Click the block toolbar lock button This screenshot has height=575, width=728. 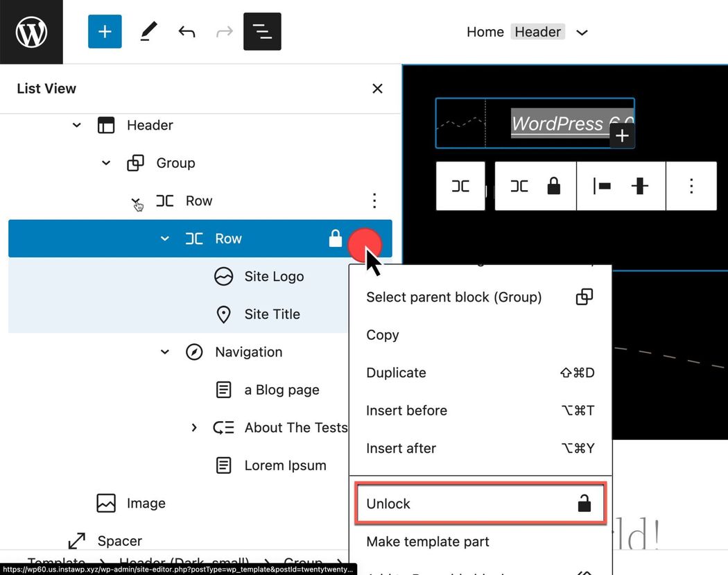(x=553, y=186)
